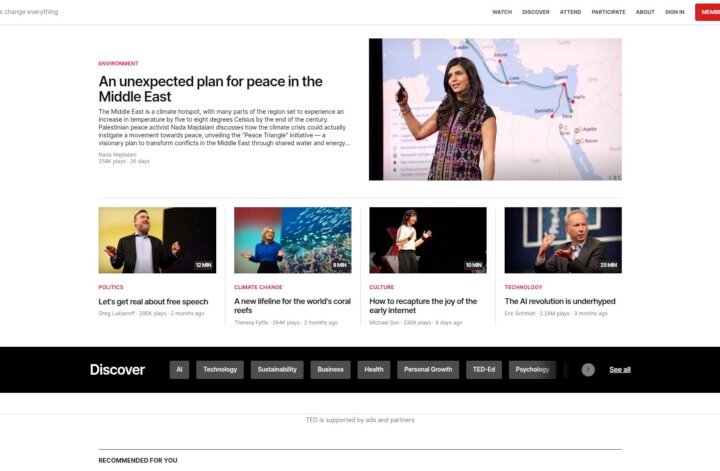Open 'How to recapture the joy' title
Image resolution: width=720 pixels, height=471 pixels.
coord(423,306)
